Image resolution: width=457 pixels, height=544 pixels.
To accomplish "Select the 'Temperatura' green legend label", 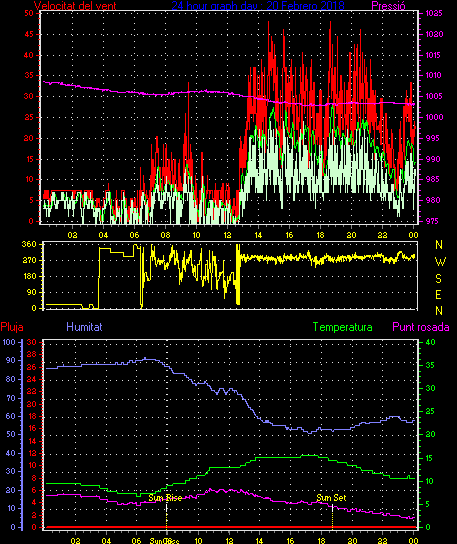I will [342, 327].
